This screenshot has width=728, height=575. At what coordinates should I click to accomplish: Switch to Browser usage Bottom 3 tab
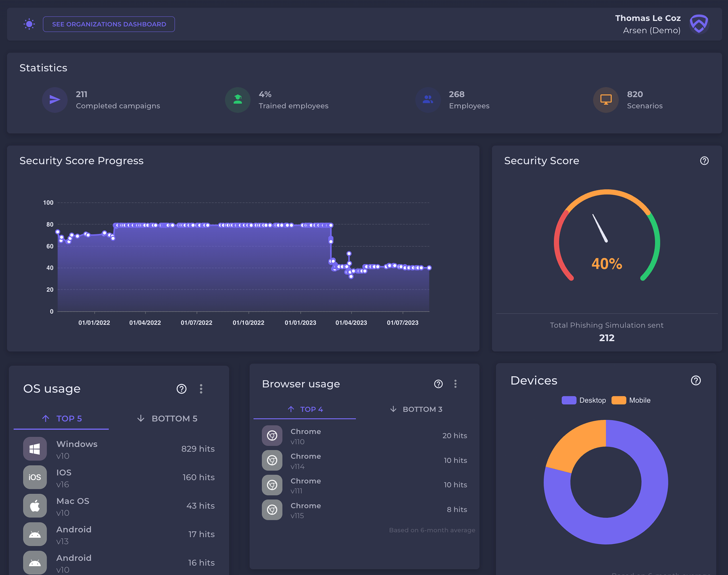tap(416, 409)
